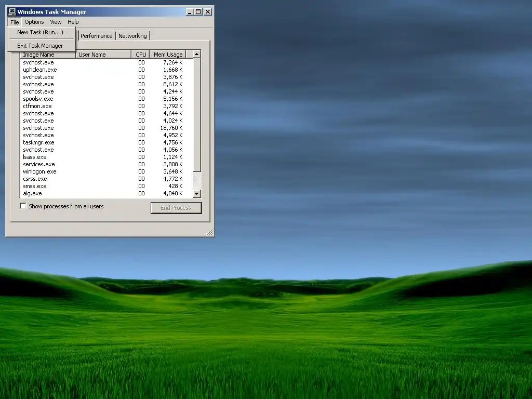Select the smss.exe process row

[x=106, y=187]
